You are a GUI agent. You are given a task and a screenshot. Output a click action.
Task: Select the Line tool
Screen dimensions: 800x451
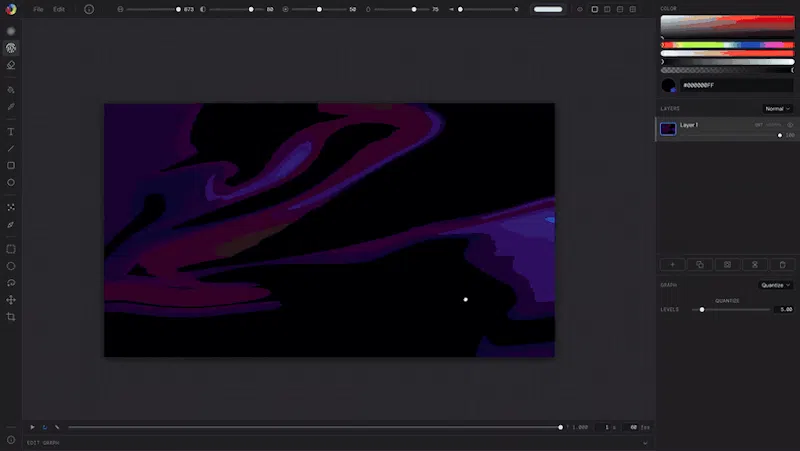point(11,148)
